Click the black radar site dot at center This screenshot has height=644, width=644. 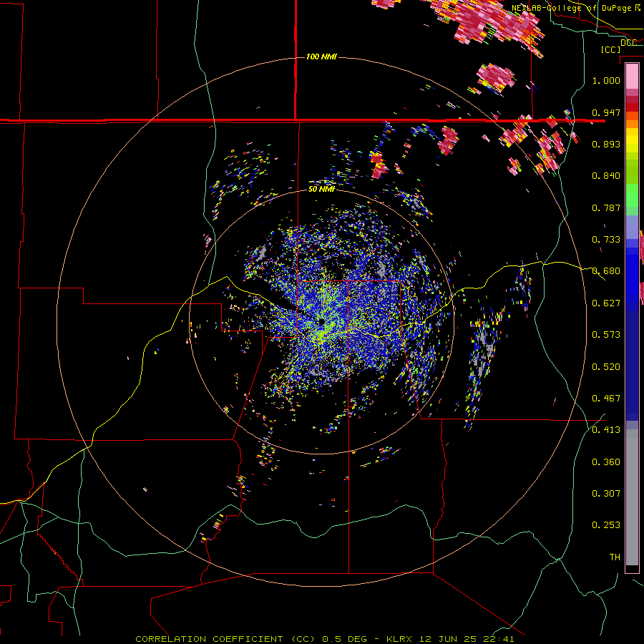(x=321, y=321)
